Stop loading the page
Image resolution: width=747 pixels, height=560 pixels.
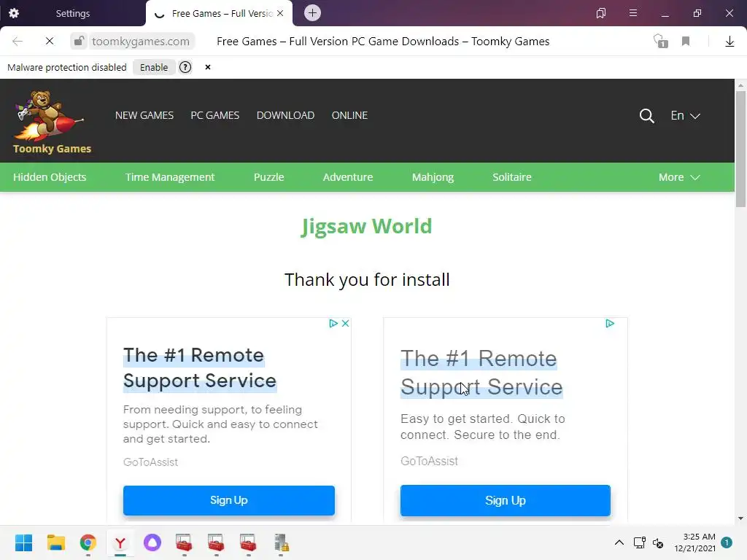(x=50, y=42)
